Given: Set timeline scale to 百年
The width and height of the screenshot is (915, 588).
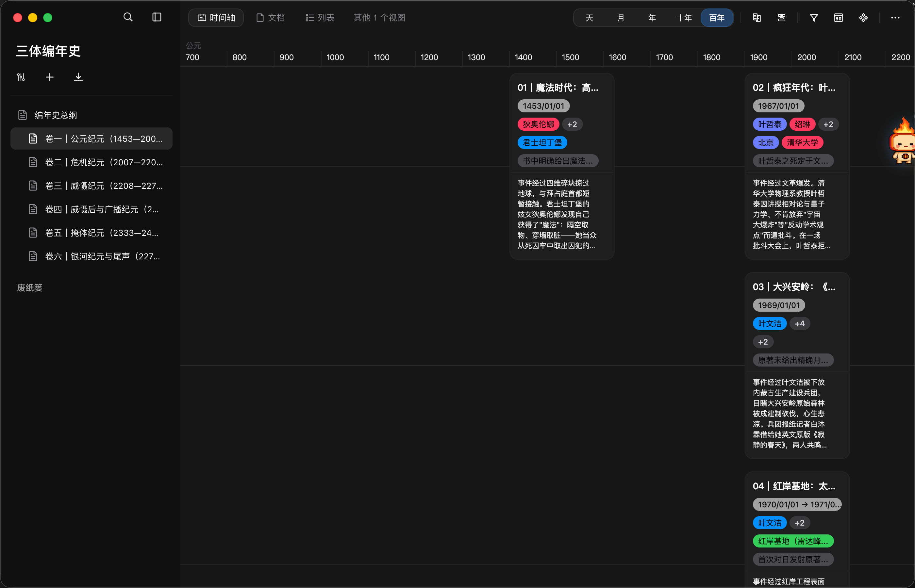Looking at the screenshot, I should tap(717, 18).
